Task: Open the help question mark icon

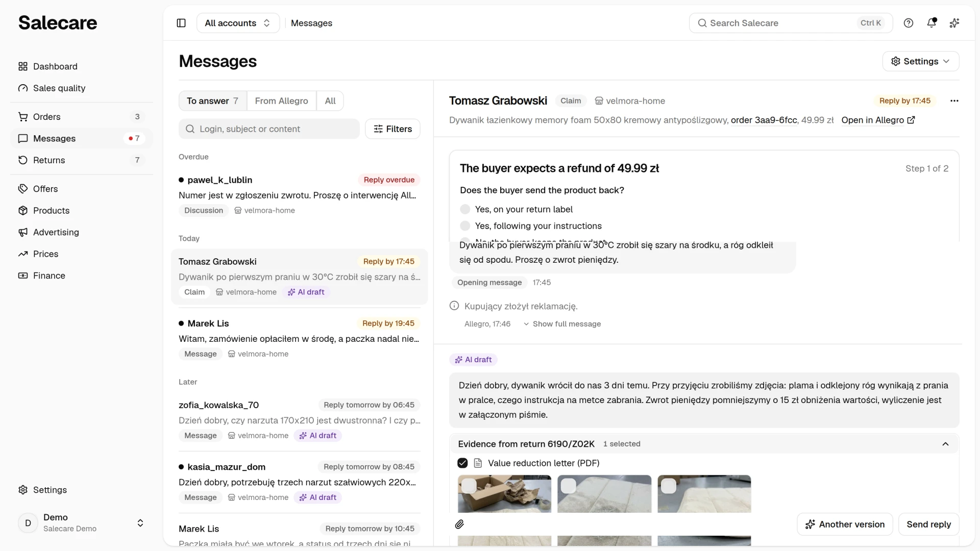Action: tap(909, 23)
